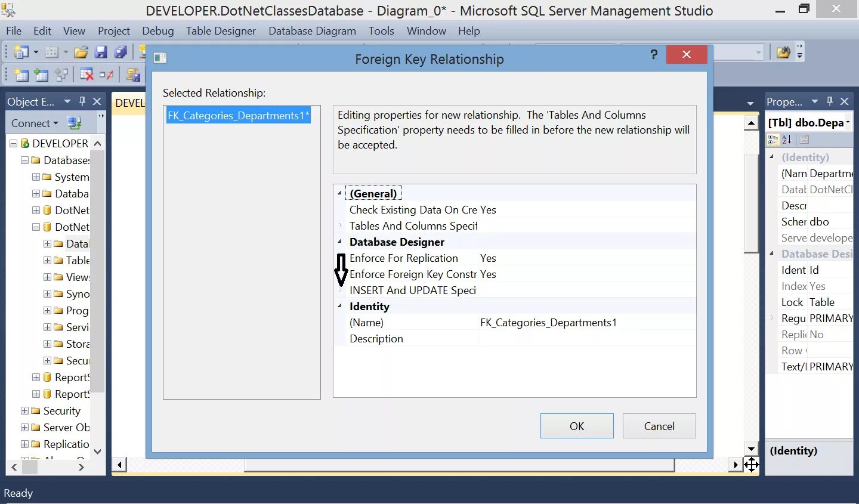
Task: Expand the System Databases folder
Action: pyautogui.click(x=36, y=177)
